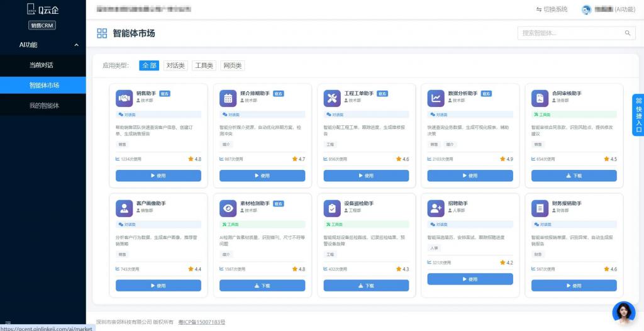The image size is (644, 331).
Task: Select 智能体市场 in sidebar
Action: coord(43,85)
